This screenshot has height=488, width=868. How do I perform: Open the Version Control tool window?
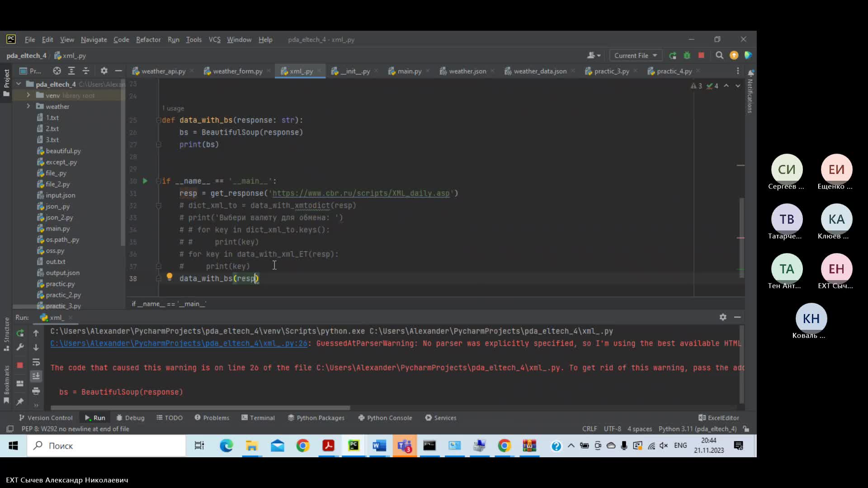tap(46, 418)
